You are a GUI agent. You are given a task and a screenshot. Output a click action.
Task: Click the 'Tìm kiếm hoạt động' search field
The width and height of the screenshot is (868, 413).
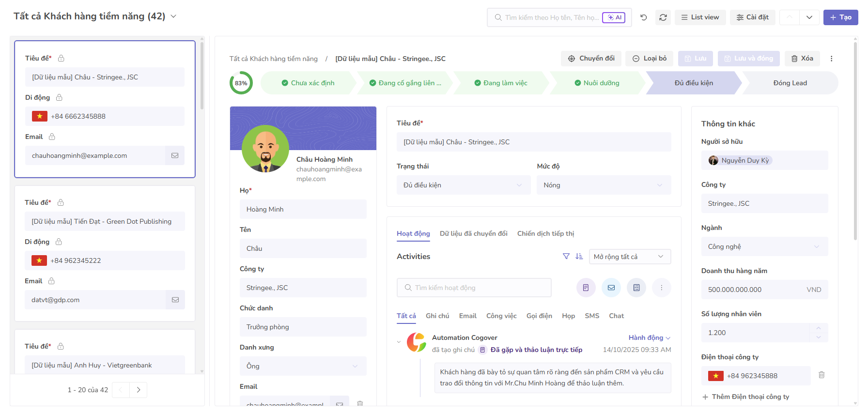tap(474, 288)
